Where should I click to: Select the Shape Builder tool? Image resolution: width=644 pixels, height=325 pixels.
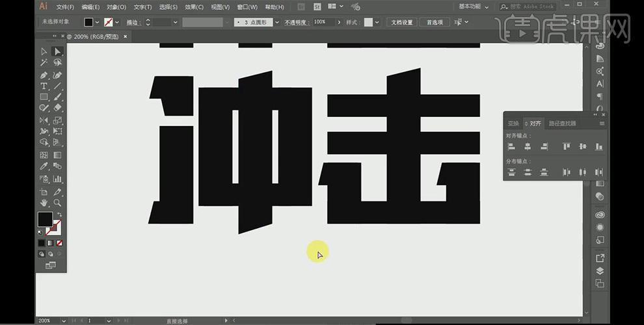click(x=44, y=142)
